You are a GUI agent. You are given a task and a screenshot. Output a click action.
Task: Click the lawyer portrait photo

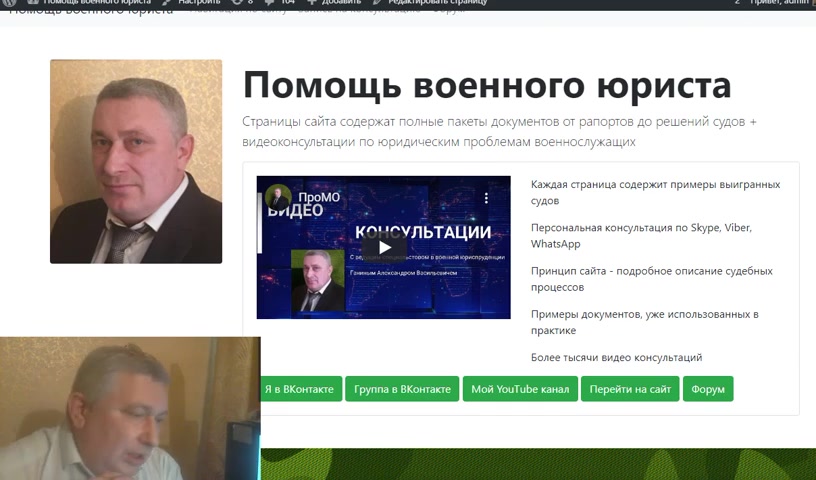[x=136, y=161]
